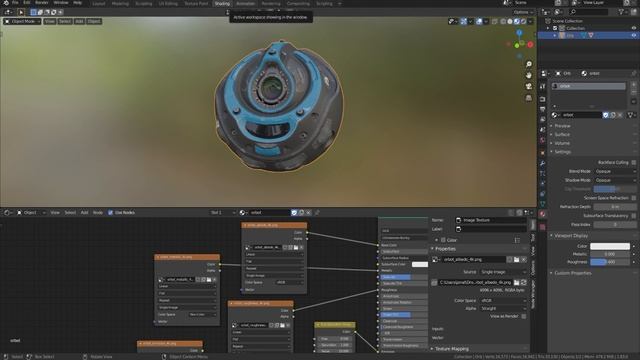
Task: Open the Window menu
Action: pyautogui.click(x=61, y=2)
